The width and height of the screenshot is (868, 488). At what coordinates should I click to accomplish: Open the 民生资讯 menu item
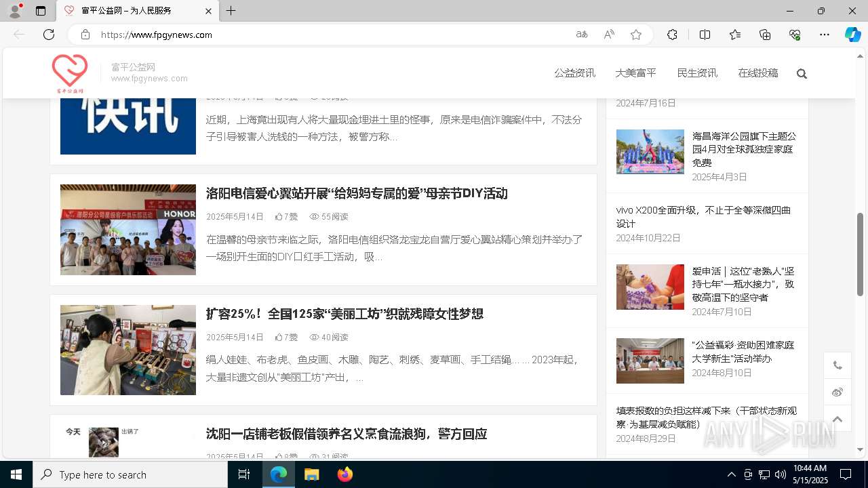697,73
